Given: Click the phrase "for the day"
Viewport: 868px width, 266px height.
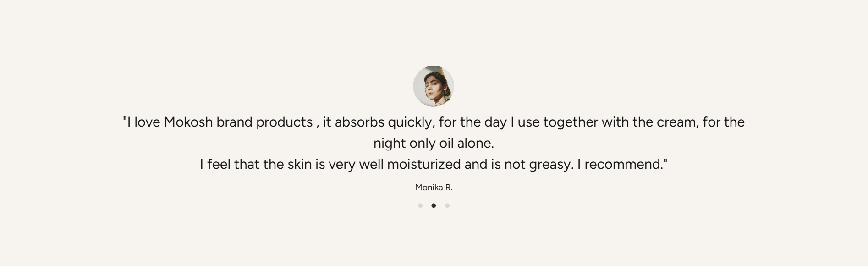Looking at the screenshot, I should coord(472,122).
